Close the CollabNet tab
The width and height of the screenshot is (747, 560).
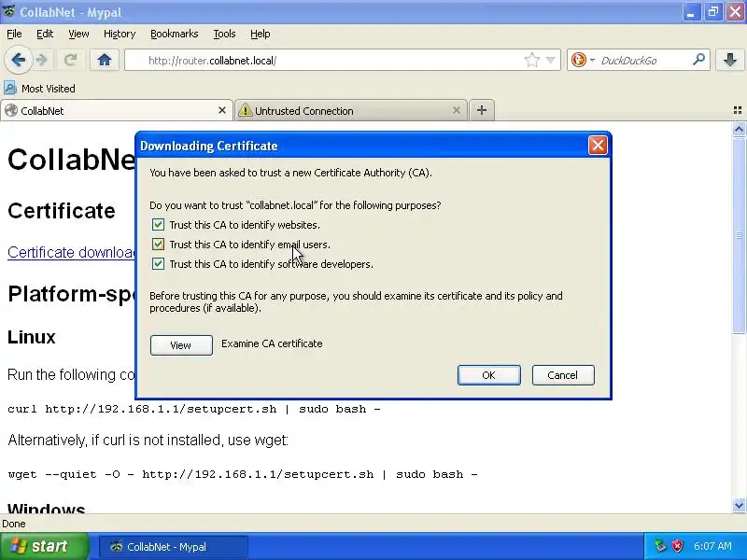[222, 110]
